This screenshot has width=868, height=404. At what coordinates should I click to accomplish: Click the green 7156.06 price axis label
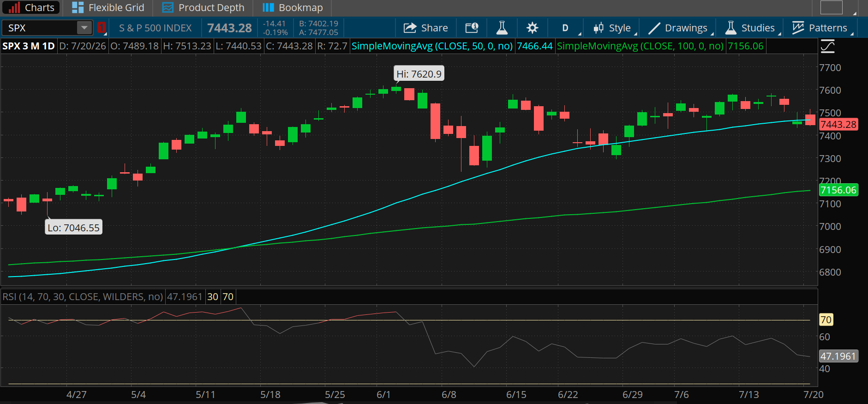[838, 190]
